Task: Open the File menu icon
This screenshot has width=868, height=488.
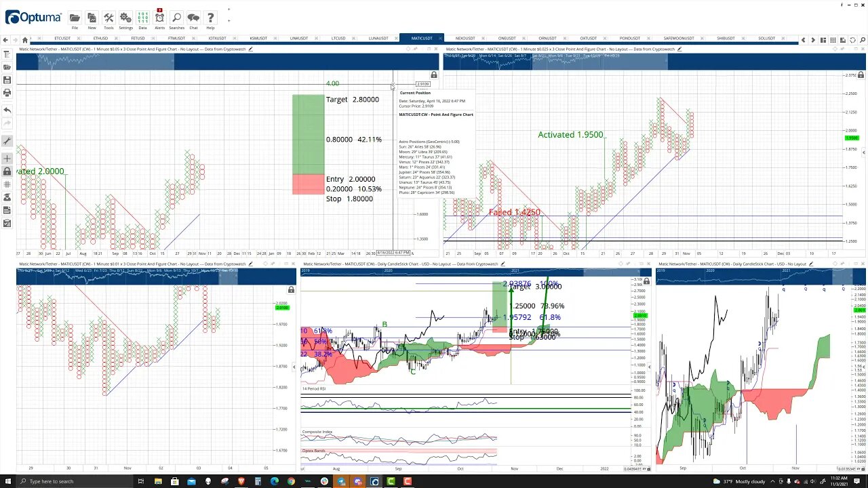Action: click(x=75, y=18)
